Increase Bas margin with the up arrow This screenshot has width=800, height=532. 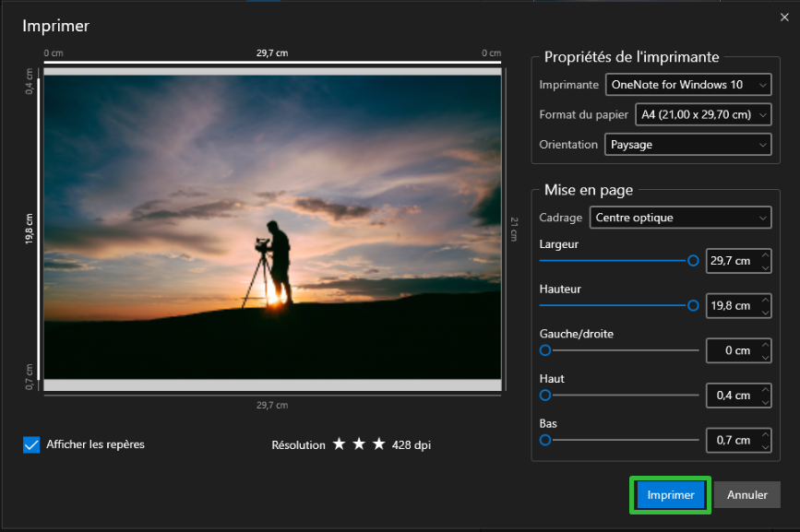pos(765,434)
